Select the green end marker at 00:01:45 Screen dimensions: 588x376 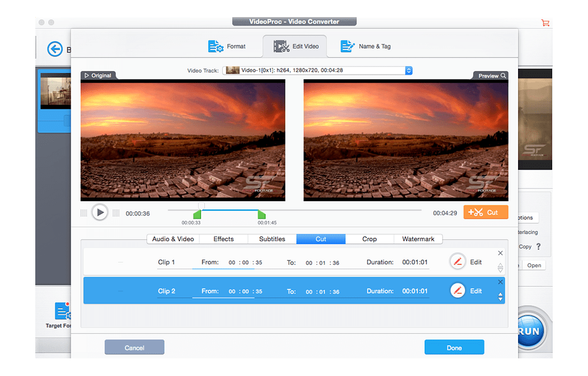pos(262,215)
